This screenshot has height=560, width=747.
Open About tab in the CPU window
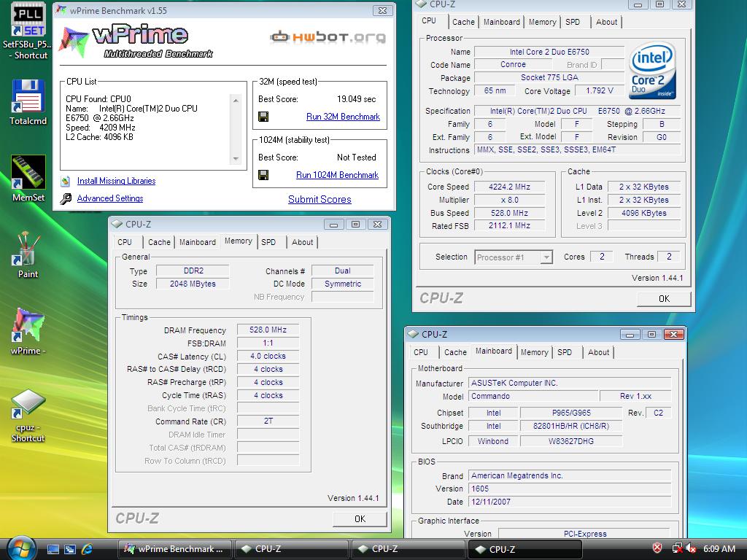click(606, 22)
